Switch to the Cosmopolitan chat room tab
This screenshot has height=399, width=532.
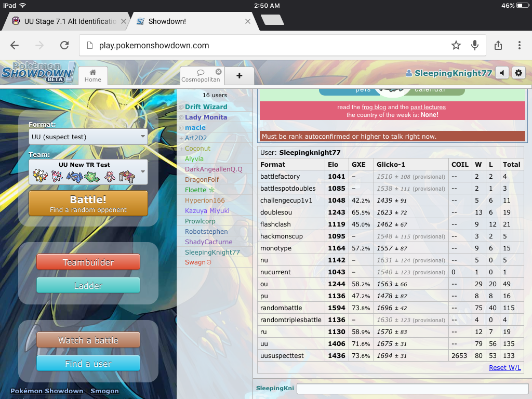point(201,75)
